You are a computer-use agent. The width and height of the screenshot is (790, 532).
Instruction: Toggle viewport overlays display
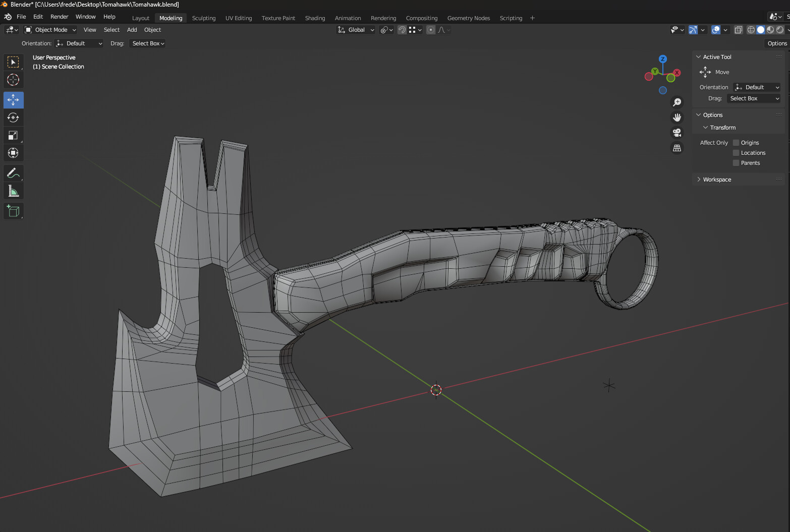pos(716,30)
